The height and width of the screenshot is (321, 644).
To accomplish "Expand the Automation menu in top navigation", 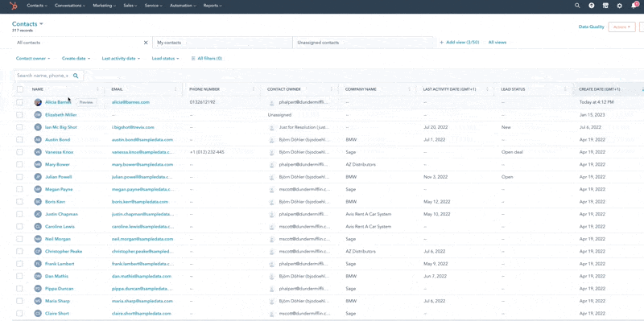I will tap(183, 6).
